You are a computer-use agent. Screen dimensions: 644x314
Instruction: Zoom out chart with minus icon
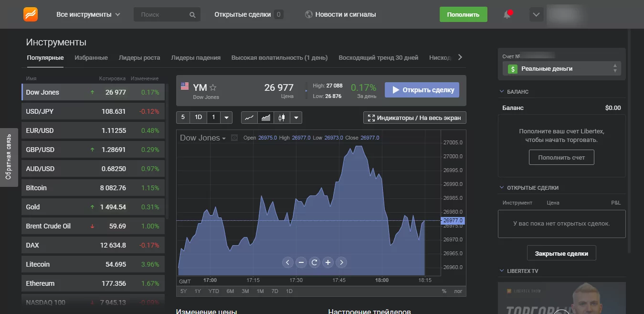301,262
